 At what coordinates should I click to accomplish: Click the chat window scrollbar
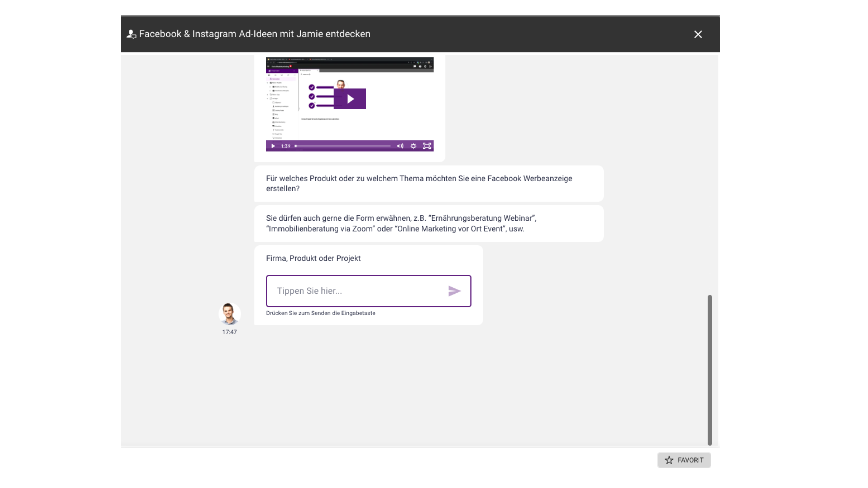[x=710, y=370]
